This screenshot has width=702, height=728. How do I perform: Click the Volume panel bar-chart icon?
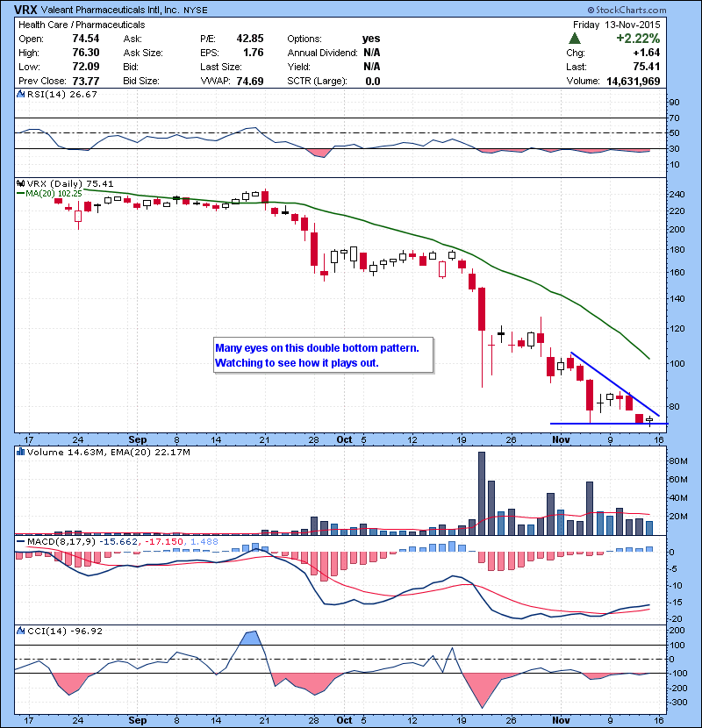[x=21, y=452]
